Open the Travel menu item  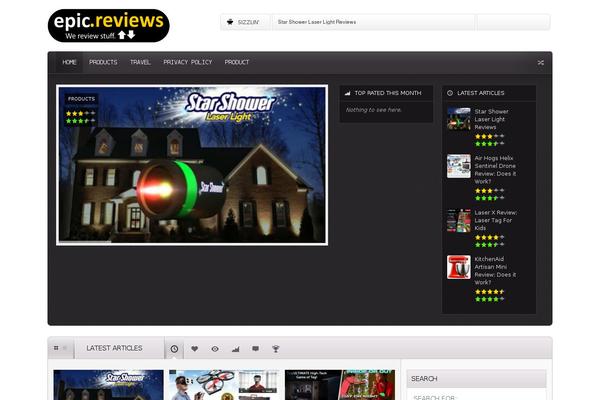pos(140,62)
